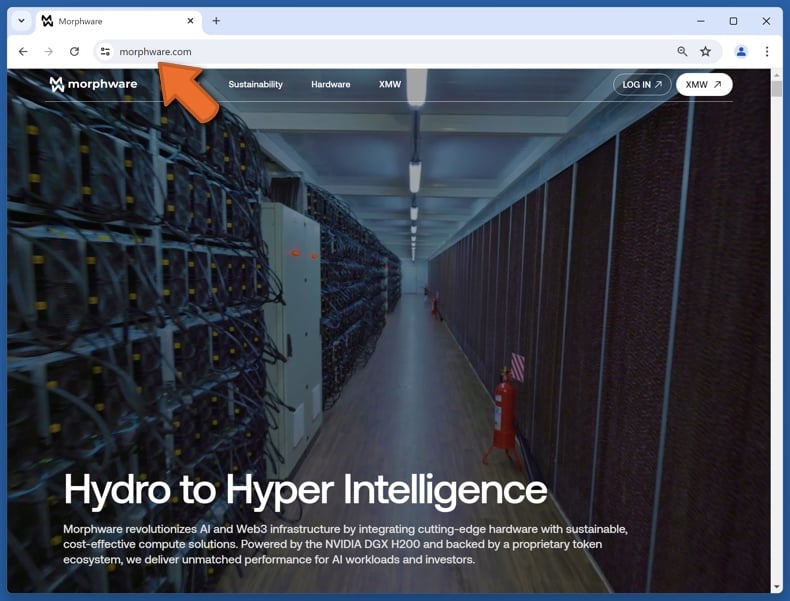Bookmark this page with the star icon

706,52
